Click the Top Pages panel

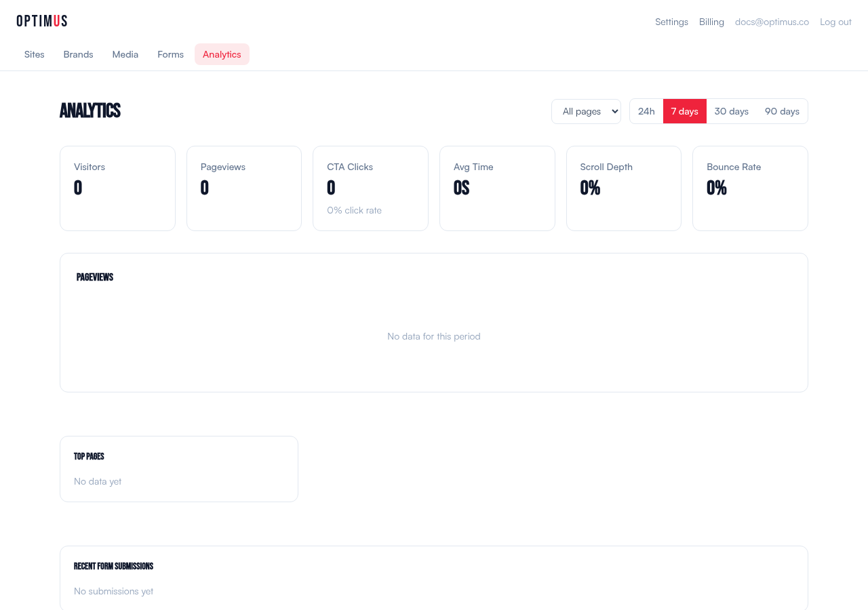[179, 468]
